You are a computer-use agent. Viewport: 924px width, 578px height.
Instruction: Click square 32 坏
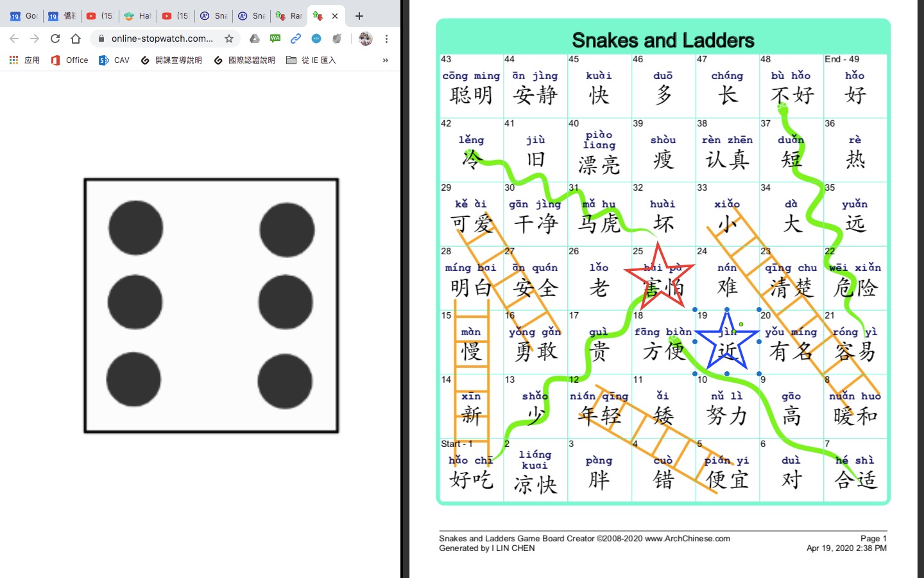pyautogui.click(x=663, y=215)
